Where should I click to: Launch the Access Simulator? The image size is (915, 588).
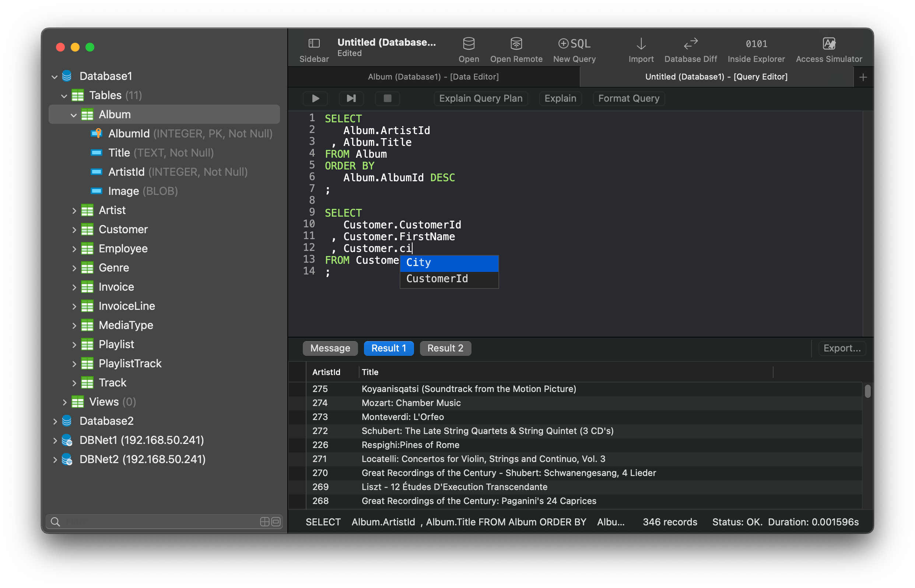point(828,43)
